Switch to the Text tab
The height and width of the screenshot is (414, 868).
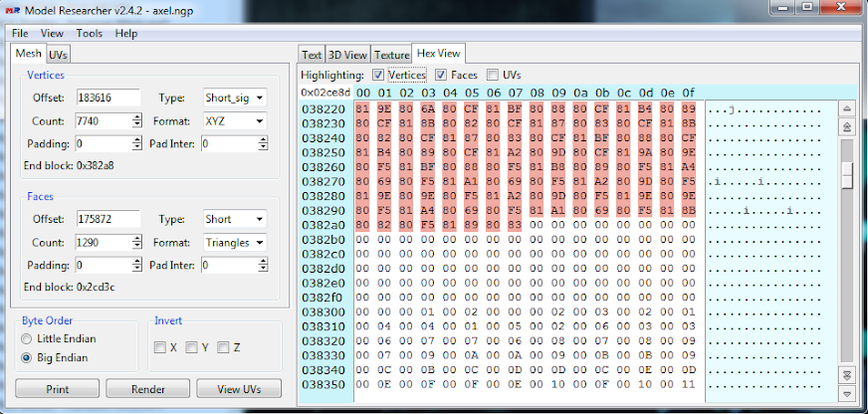(312, 55)
